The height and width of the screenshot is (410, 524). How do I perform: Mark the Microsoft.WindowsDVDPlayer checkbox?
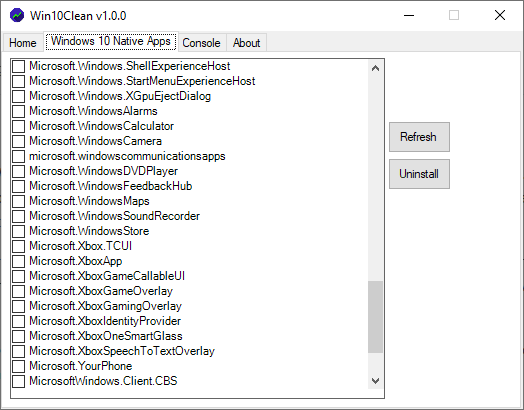tap(18, 171)
